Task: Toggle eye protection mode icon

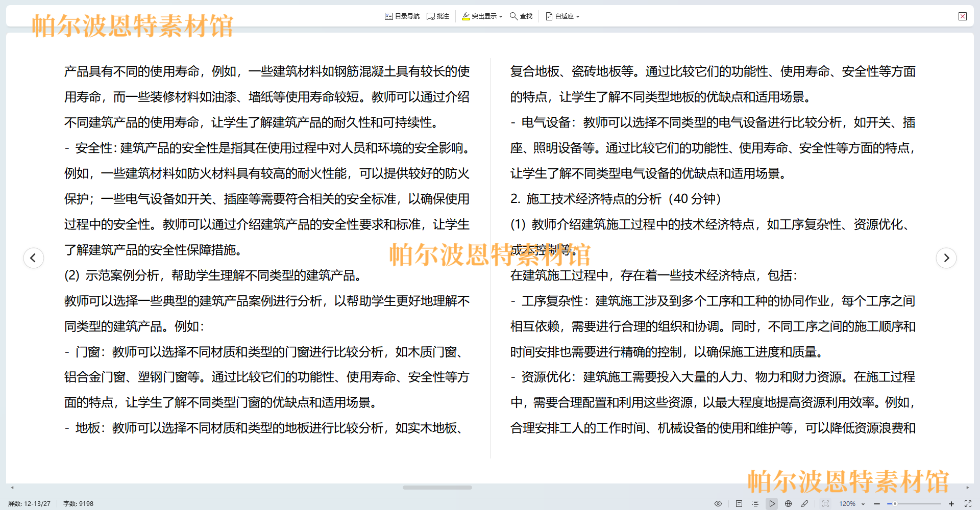Action: click(x=718, y=503)
